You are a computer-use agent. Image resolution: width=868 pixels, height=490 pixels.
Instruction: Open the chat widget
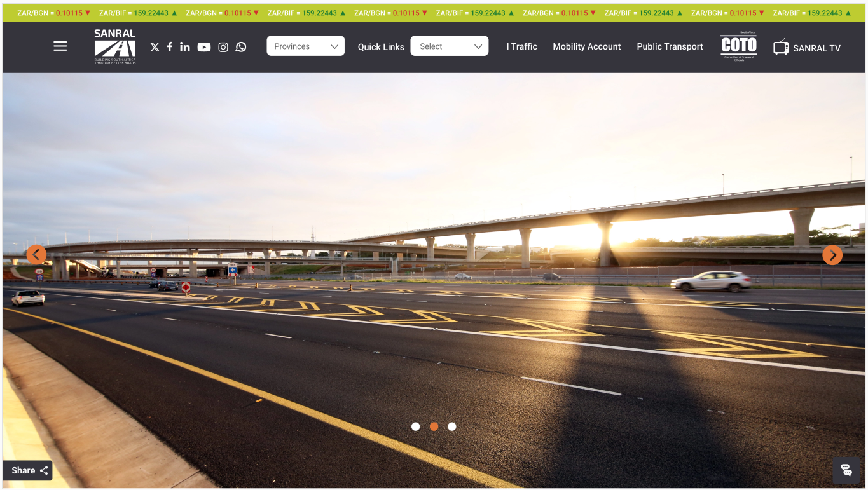846,470
